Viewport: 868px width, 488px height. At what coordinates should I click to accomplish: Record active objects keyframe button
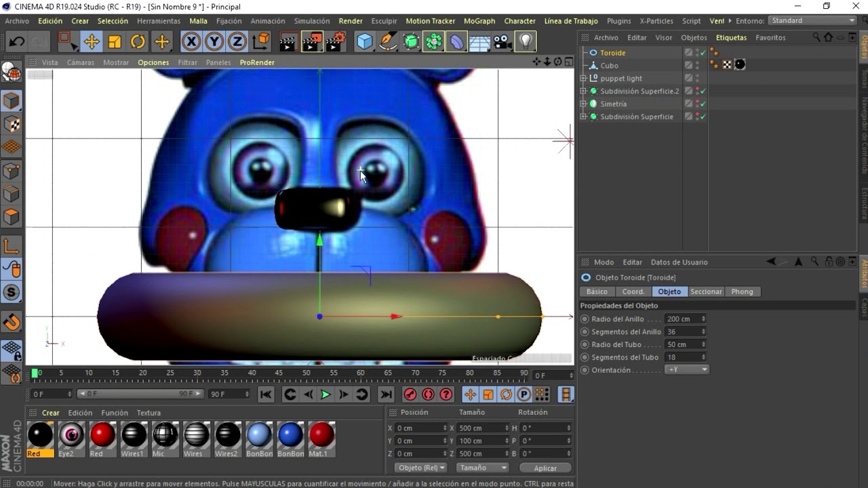(410, 394)
